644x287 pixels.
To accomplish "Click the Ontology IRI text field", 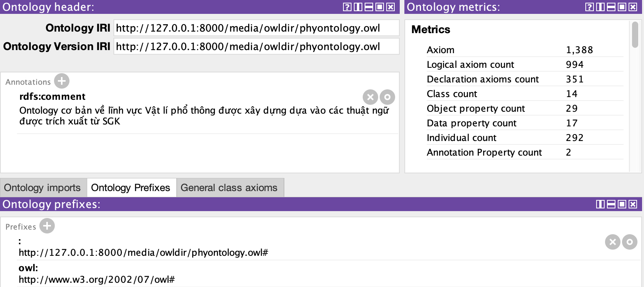I will [x=256, y=28].
